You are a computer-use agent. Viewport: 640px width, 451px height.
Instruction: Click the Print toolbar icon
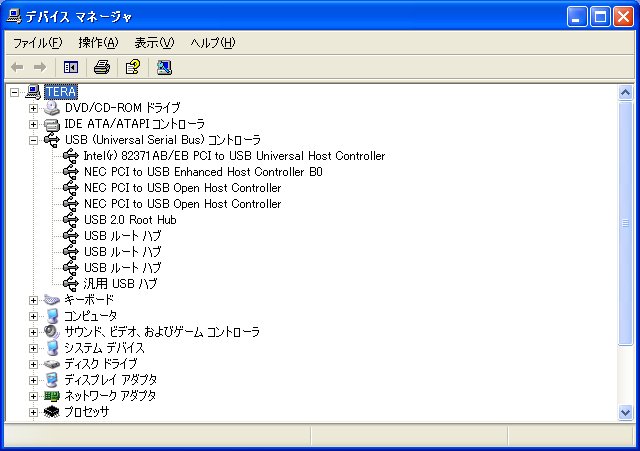tap(102, 67)
